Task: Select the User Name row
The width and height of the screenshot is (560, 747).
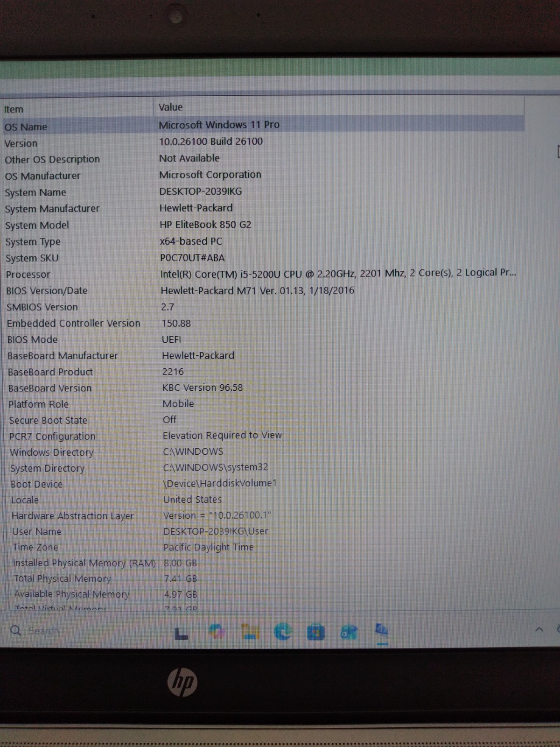Action: pyautogui.click(x=262, y=531)
